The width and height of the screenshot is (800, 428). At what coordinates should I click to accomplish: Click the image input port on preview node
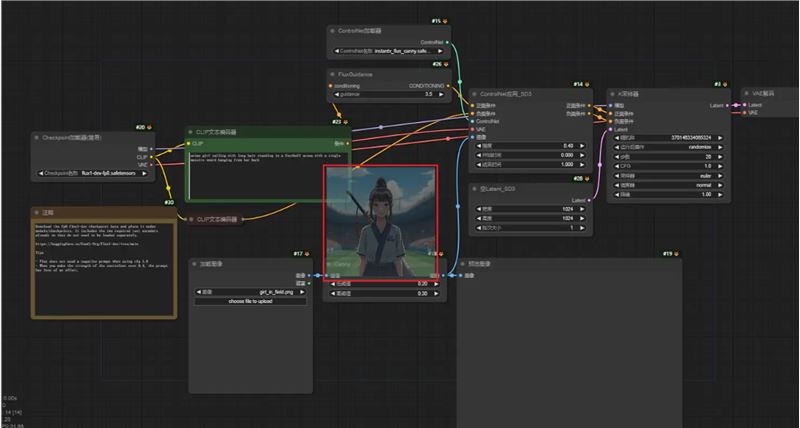461,276
